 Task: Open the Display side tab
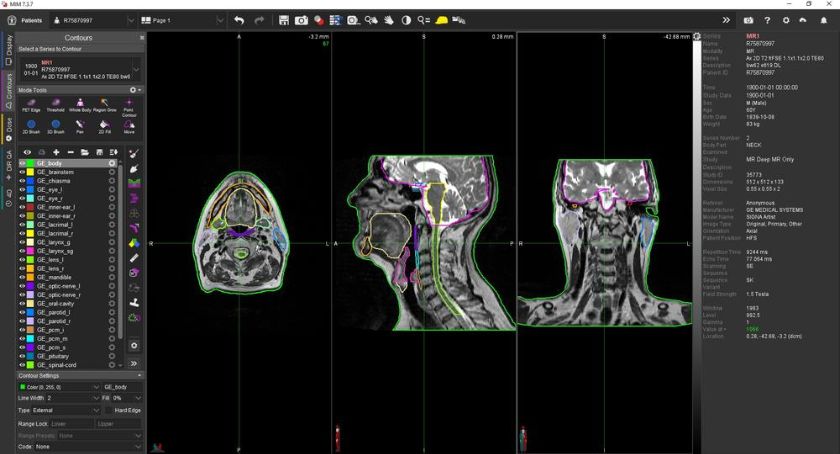click(x=9, y=50)
